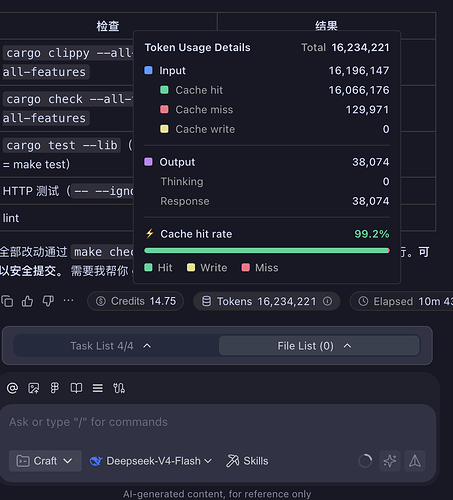
Task: Click the three-line list icon
Action: (x=98, y=388)
